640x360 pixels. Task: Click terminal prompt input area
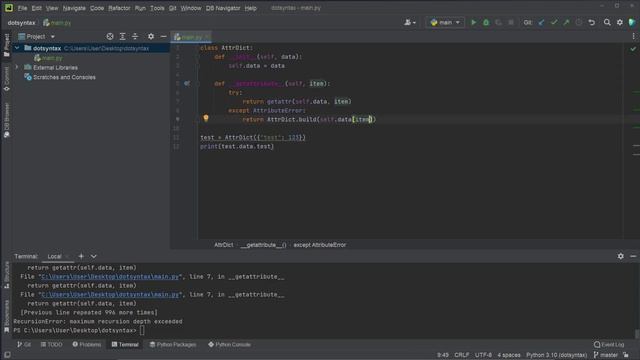142,330
